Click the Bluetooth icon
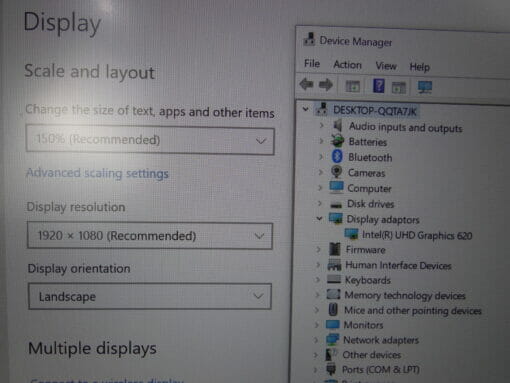This screenshot has height=383, width=510. pos(337,156)
